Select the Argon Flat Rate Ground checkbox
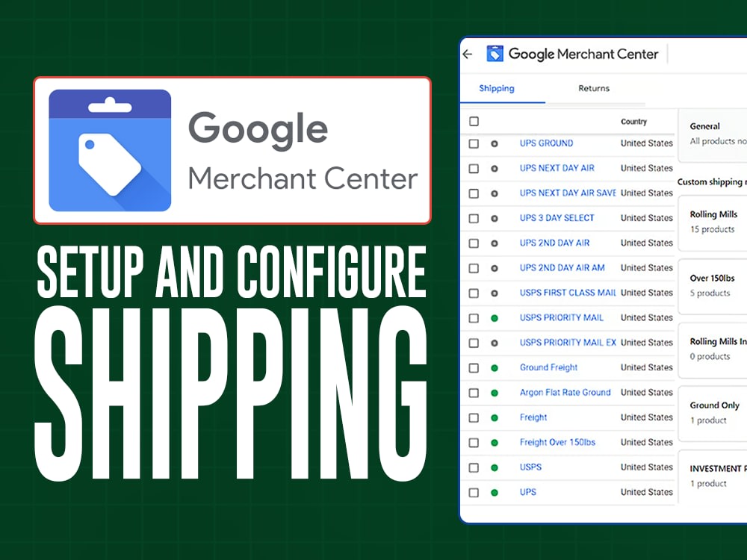This screenshot has height=560, width=747. coord(474,393)
